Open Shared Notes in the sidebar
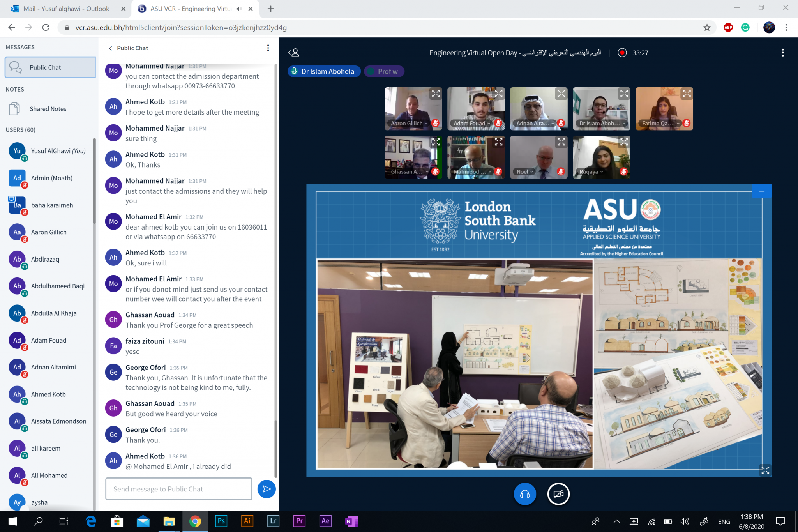This screenshot has height=532, width=798. [x=48, y=109]
